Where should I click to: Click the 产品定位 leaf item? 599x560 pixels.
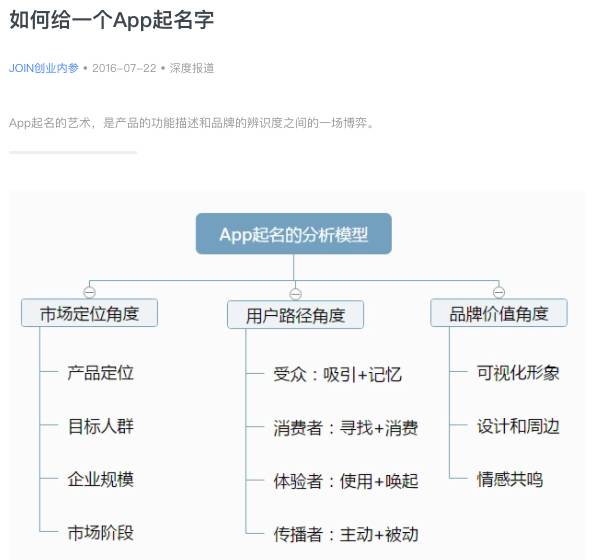pyautogui.click(x=101, y=373)
